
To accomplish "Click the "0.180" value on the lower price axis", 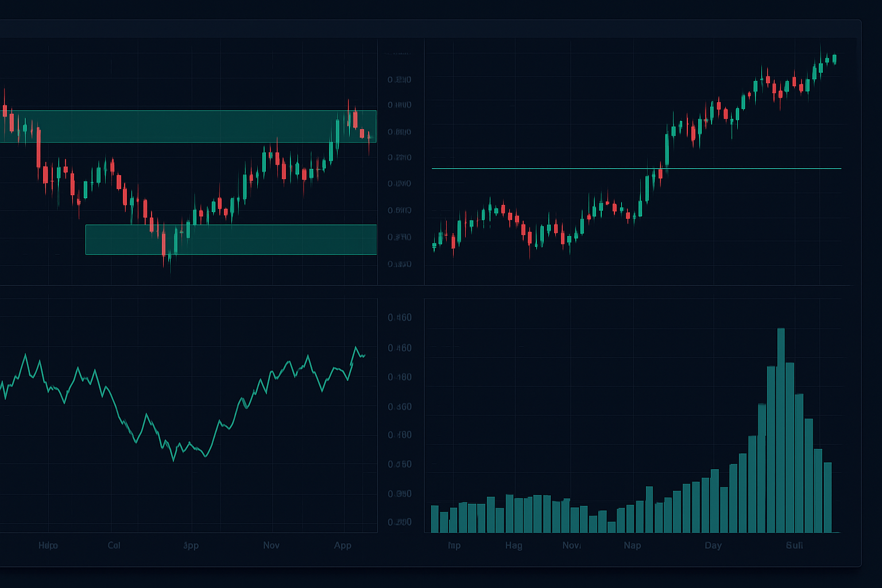I will coord(400,377).
